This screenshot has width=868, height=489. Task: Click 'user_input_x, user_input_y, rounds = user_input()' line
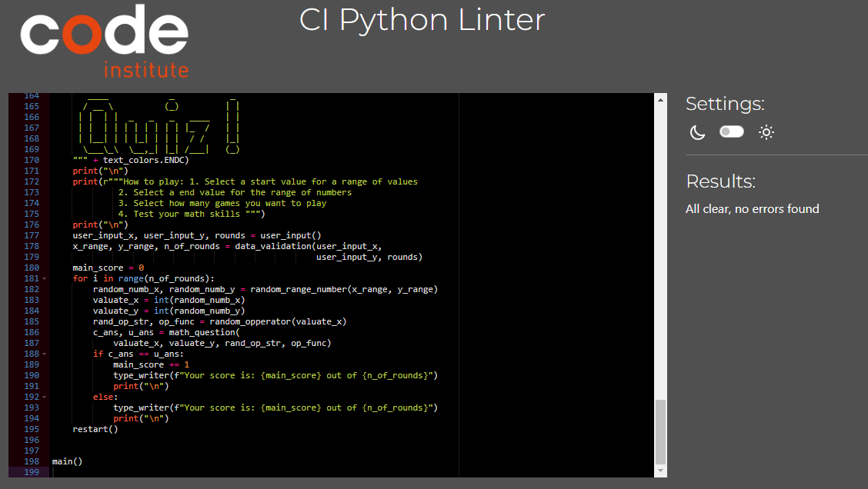coord(197,235)
